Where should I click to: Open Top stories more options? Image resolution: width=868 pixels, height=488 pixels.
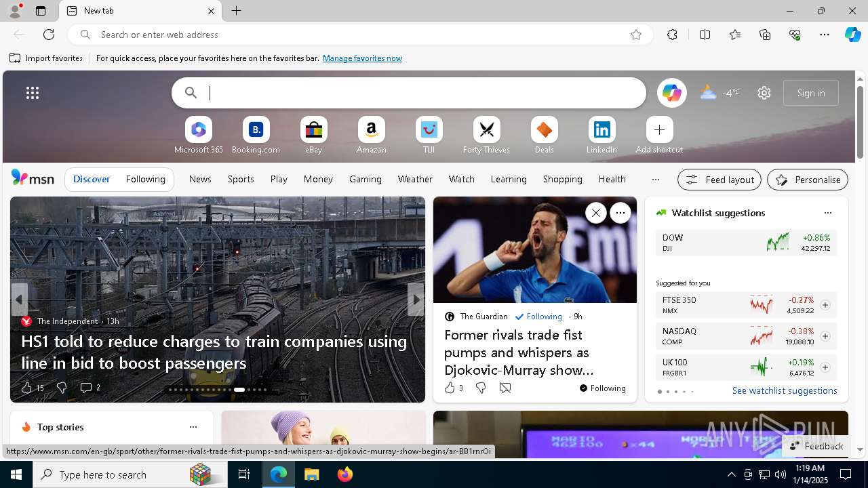pos(193,427)
